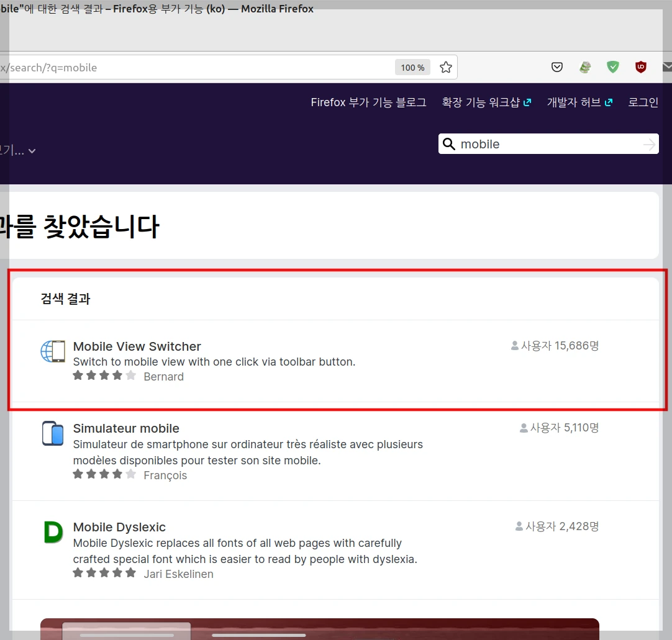
Task: Open the frog extension icon in toolbar
Action: click(585, 67)
